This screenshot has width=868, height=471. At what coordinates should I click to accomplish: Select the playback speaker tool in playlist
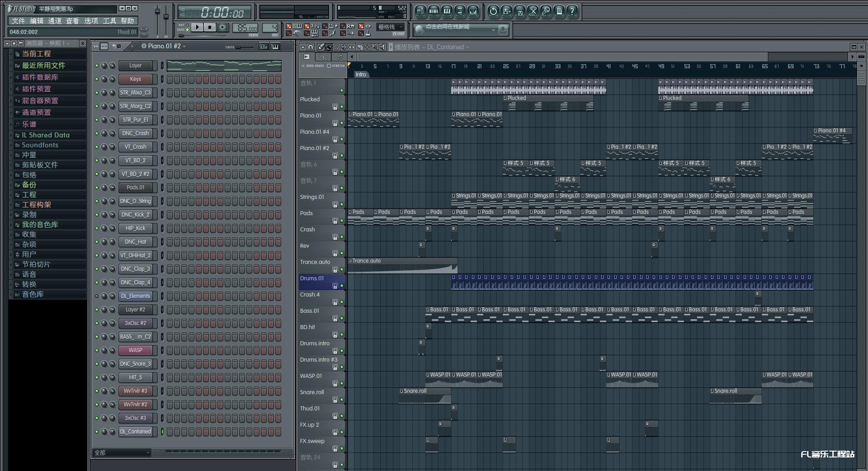pos(382,47)
